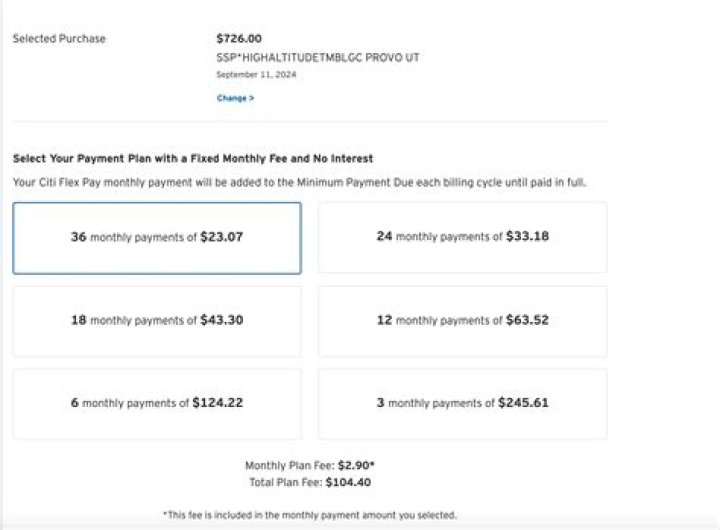Choose the 6 monthly payments of $124.22 plan
Screen dimensions: 720x530
tap(157, 404)
